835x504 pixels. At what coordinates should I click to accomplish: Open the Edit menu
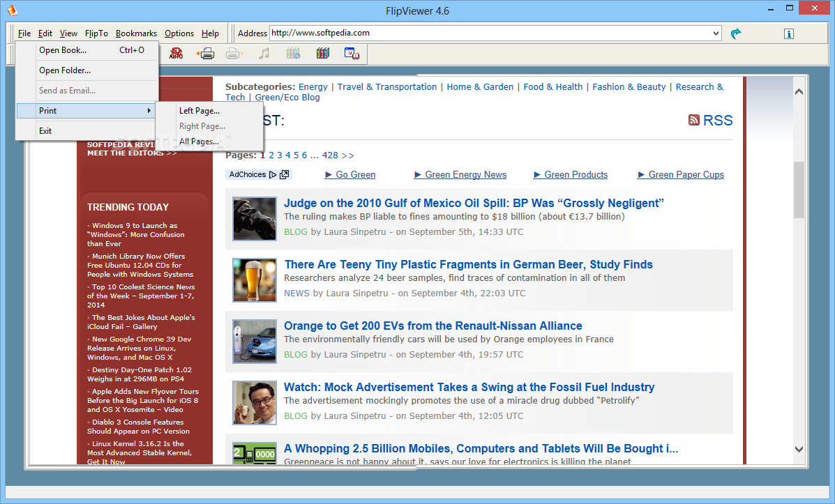tap(45, 33)
